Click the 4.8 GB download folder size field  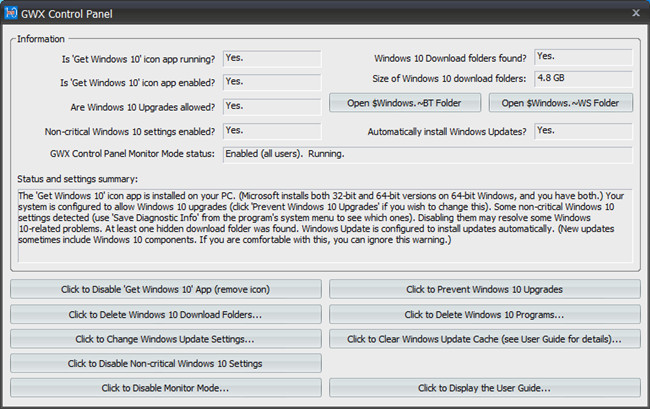tap(584, 79)
